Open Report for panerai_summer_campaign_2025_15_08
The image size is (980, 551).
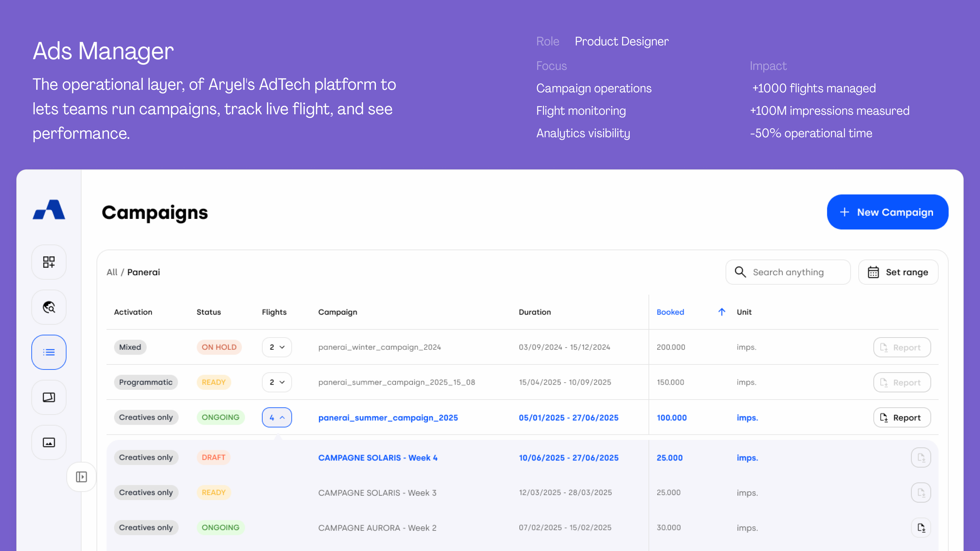(x=902, y=382)
